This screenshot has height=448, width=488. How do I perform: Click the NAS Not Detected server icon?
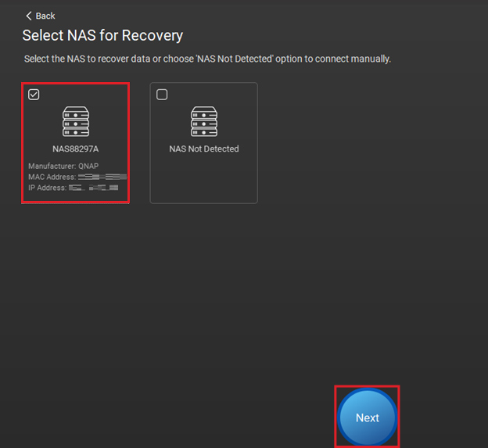[x=204, y=121]
